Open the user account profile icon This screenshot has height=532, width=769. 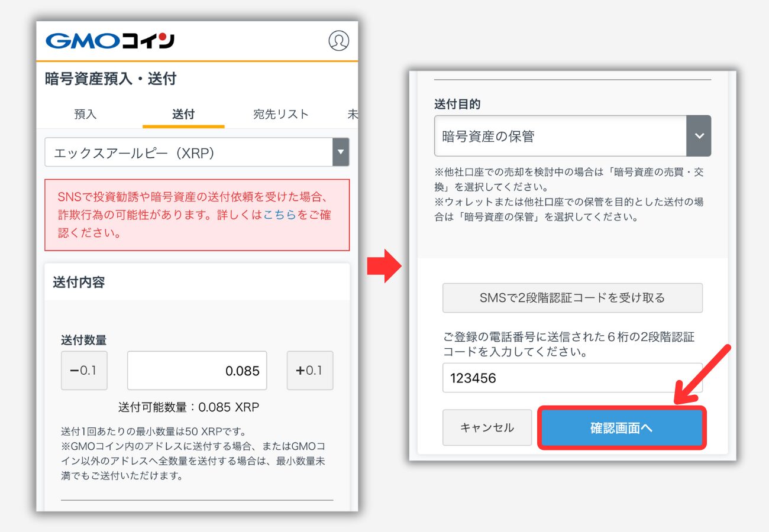[x=338, y=41]
